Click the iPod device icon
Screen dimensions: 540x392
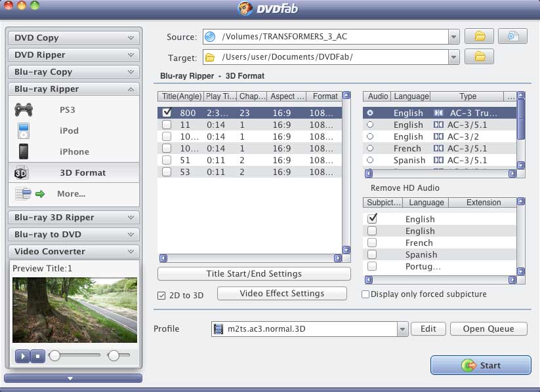click(24, 131)
